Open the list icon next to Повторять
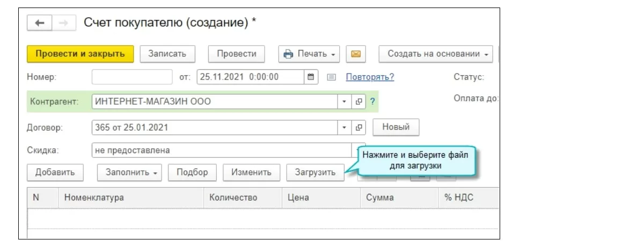Screen dimensions: 644x247 point(332,77)
